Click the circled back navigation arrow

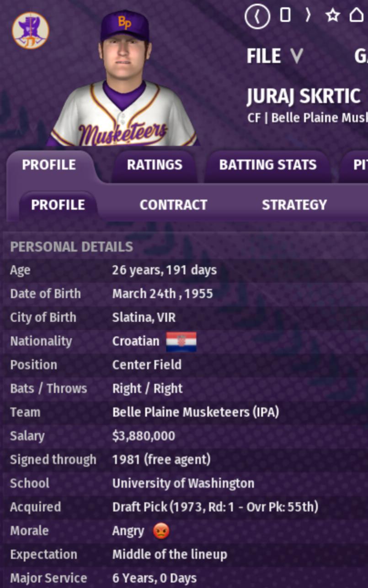[257, 16]
